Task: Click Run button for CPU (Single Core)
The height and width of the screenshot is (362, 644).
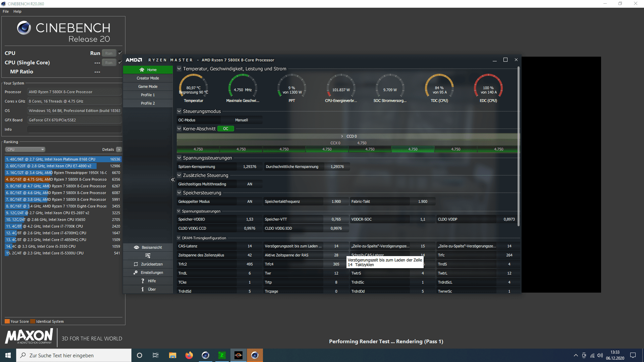Action: click(x=109, y=62)
